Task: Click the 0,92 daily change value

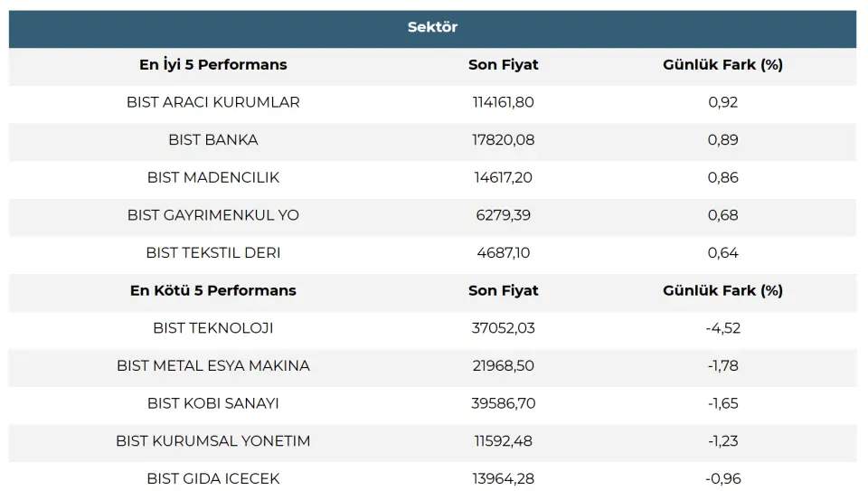Action: pyautogui.click(x=722, y=102)
